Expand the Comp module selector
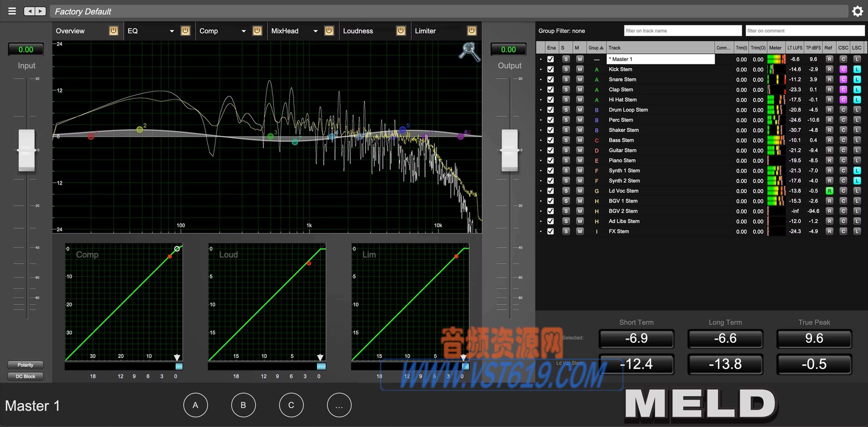The height and width of the screenshot is (427, 868). tap(244, 31)
